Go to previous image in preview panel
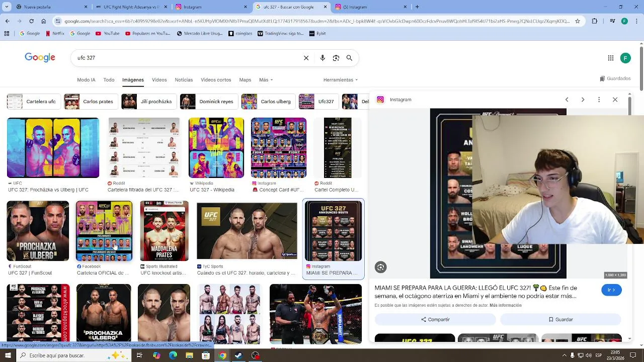Screen dimensions: 644x362 tap(567, 100)
